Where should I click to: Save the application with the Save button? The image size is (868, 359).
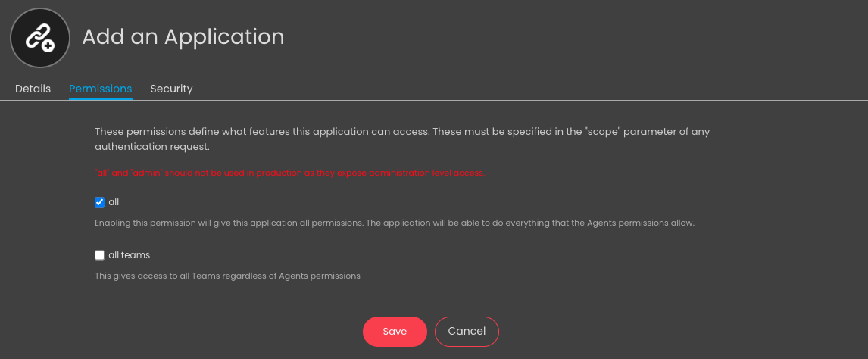coord(395,331)
